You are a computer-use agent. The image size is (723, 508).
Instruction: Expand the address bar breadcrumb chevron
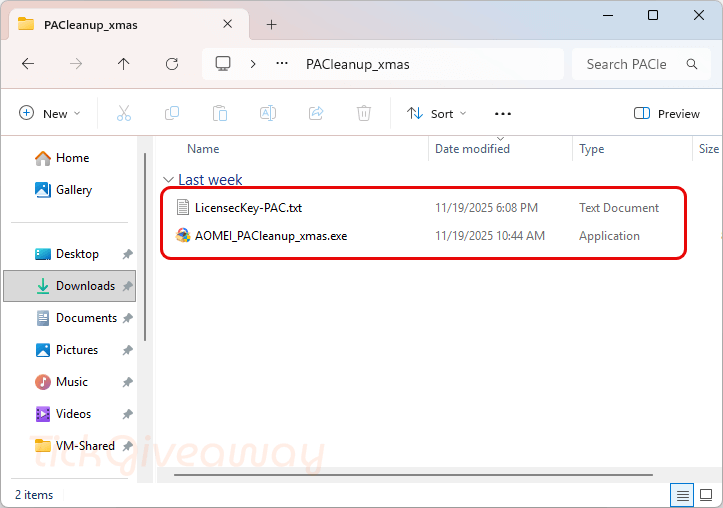click(x=253, y=64)
